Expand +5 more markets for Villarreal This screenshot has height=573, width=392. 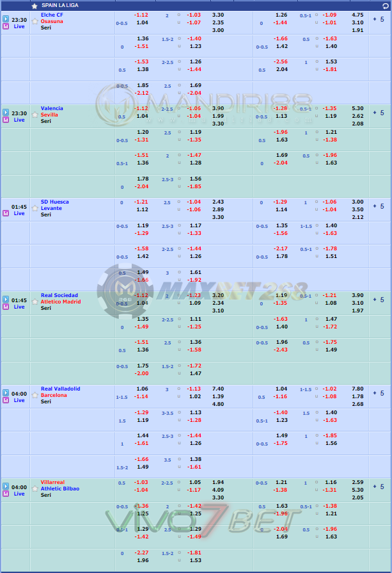(x=379, y=487)
